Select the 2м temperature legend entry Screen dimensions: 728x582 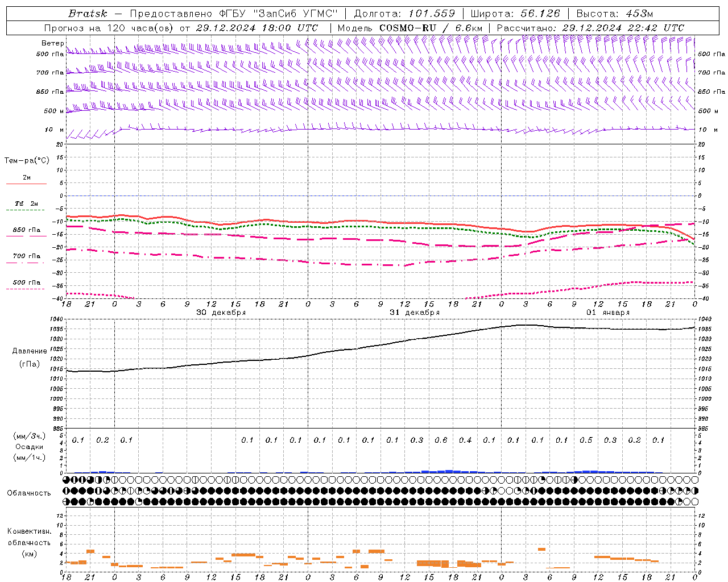pos(27,177)
